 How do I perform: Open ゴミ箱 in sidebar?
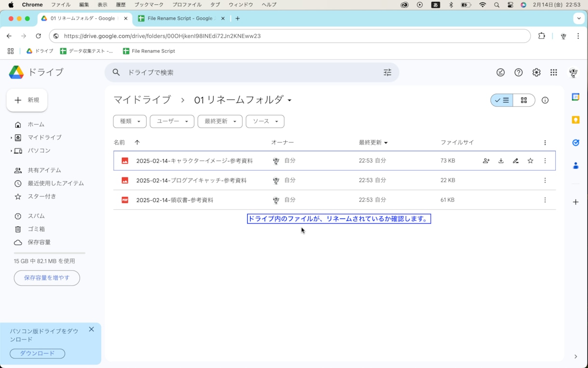point(36,229)
